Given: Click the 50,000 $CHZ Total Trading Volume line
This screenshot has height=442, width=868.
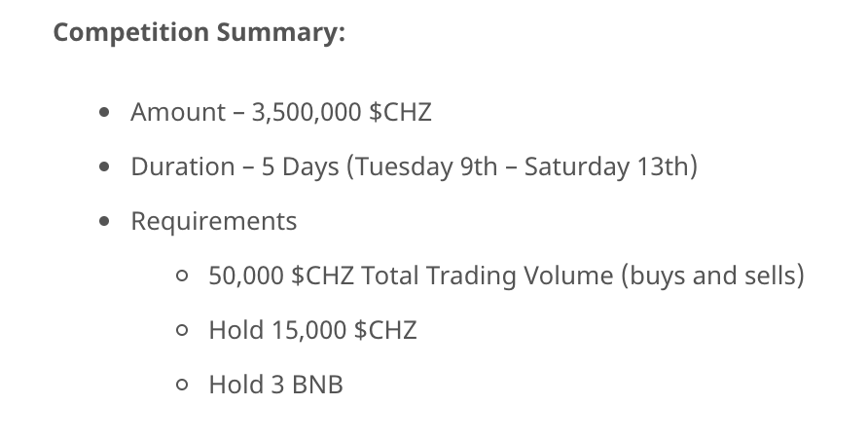Looking at the screenshot, I should [507, 276].
